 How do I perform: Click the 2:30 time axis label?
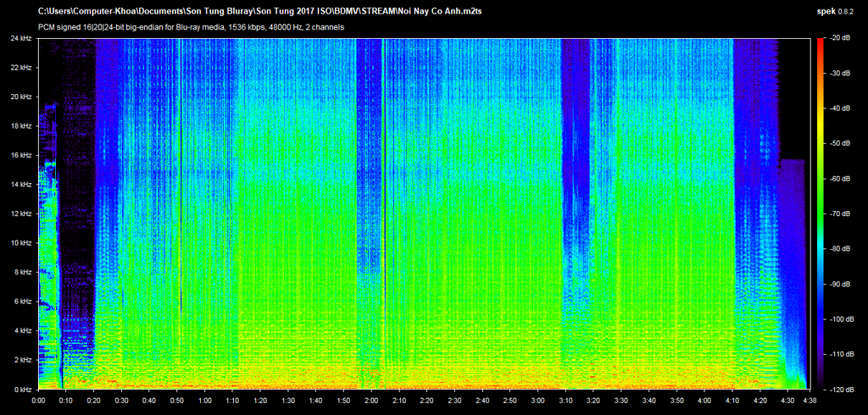pyautogui.click(x=454, y=400)
